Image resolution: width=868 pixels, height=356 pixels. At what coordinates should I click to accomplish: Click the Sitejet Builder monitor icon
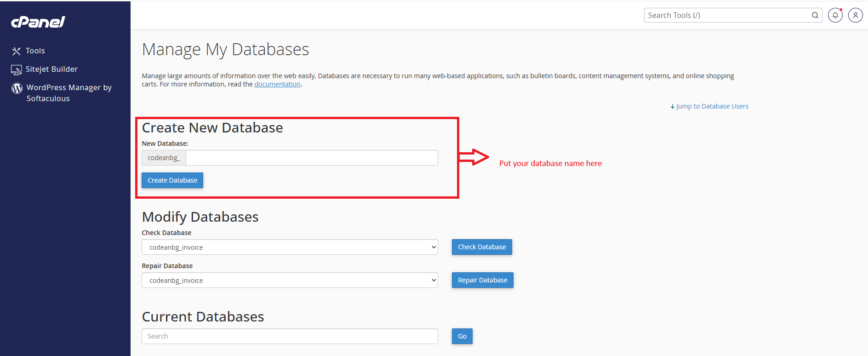pos(17,69)
